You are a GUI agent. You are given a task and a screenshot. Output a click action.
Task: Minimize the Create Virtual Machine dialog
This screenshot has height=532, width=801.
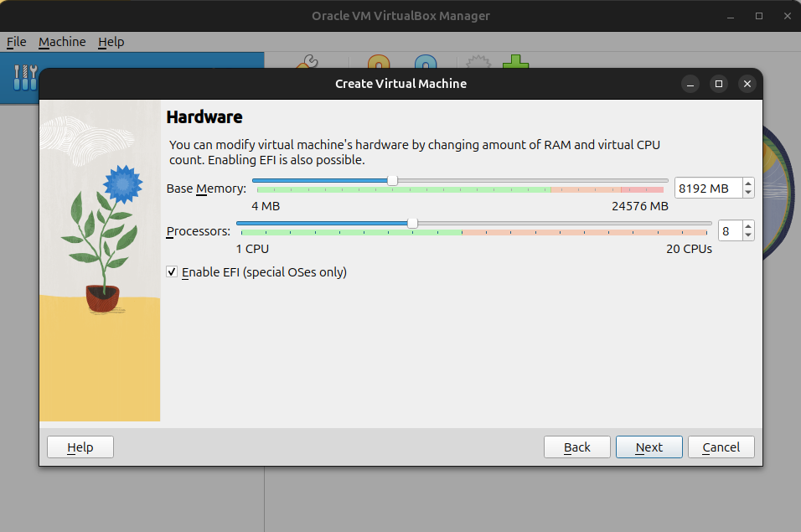pos(690,84)
